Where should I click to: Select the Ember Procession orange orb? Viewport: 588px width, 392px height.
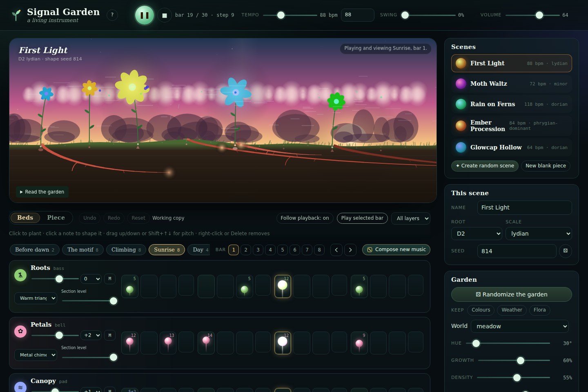coord(461,126)
